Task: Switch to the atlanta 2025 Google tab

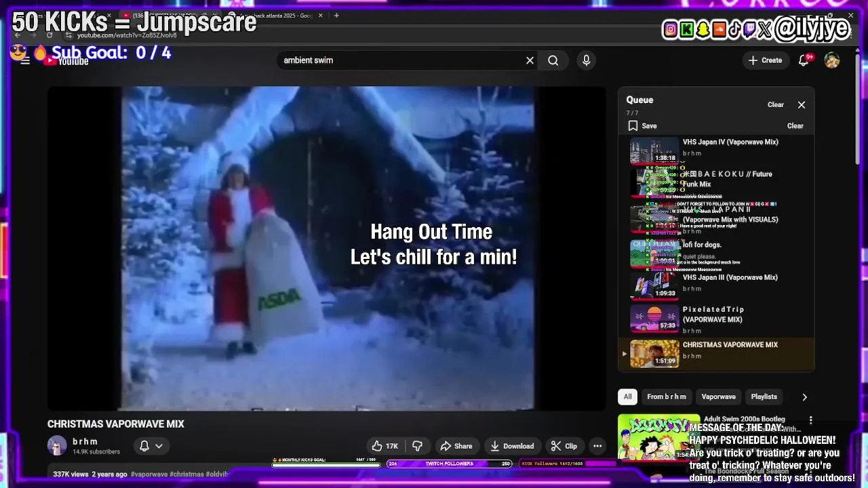Action: [278, 15]
